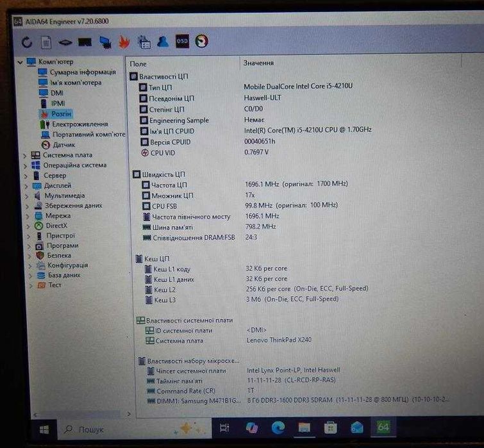This screenshot has height=448, width=484.
Task: Open the Report toolbar icon
Action: (46, 42)
